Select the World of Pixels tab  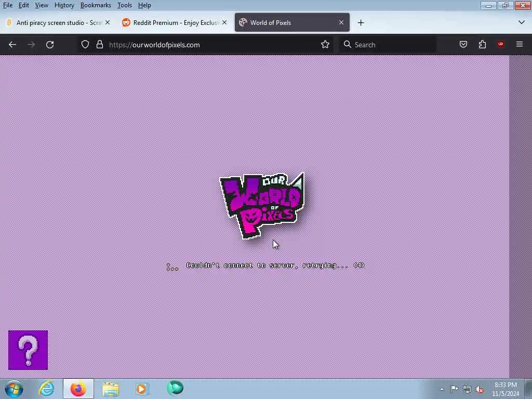pos(292,22)
